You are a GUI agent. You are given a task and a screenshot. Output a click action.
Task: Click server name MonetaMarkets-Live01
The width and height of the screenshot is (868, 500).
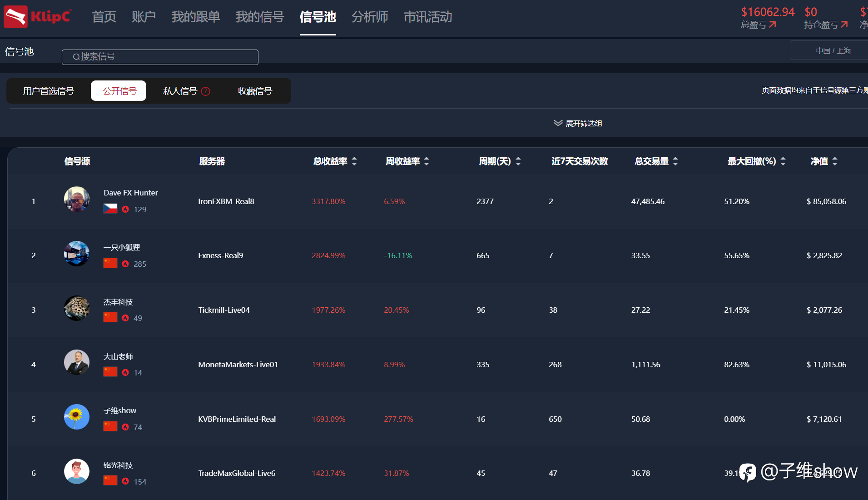click(238, 365)
